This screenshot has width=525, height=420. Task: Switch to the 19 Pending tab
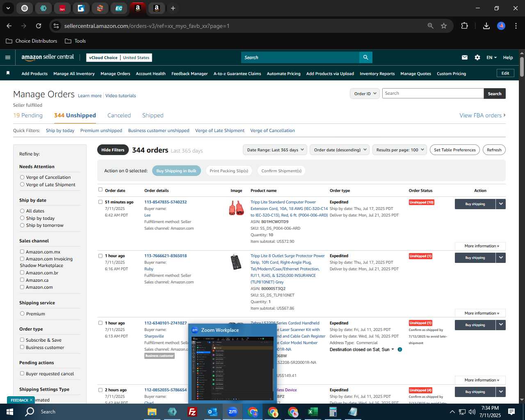click(28, 115)
